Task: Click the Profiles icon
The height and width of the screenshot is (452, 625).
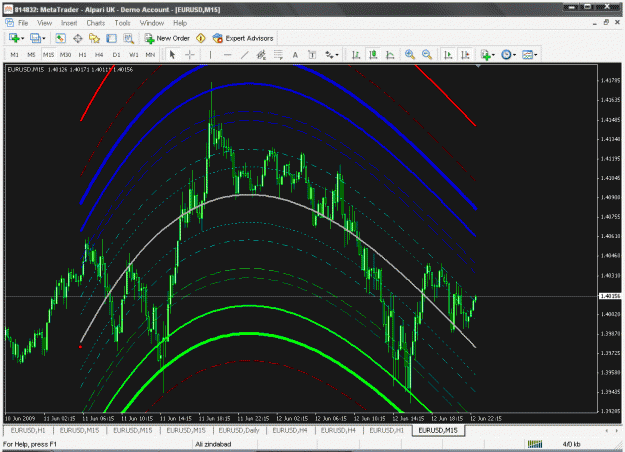Action: pos(35,38)
